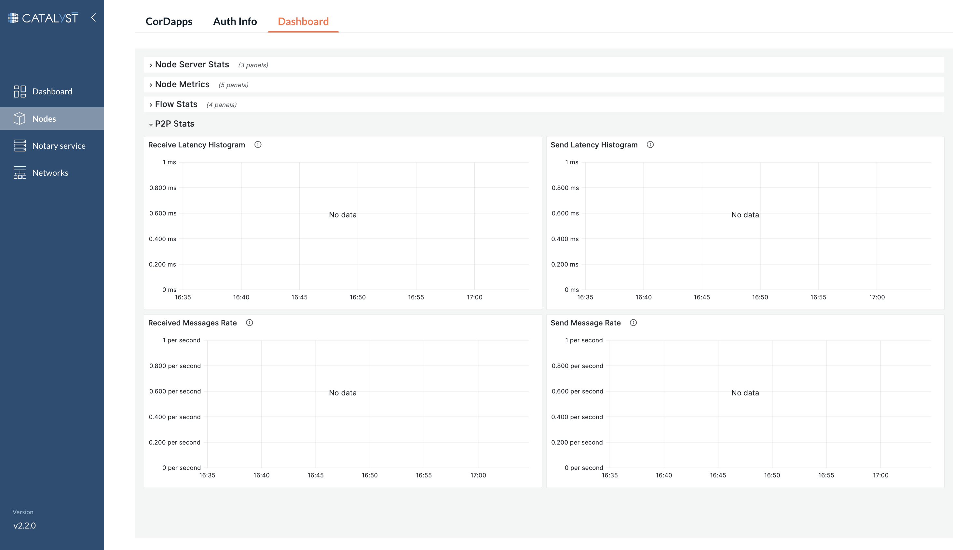Click the Notary service server icon
980x550 pixels.
tap(20, 146)
